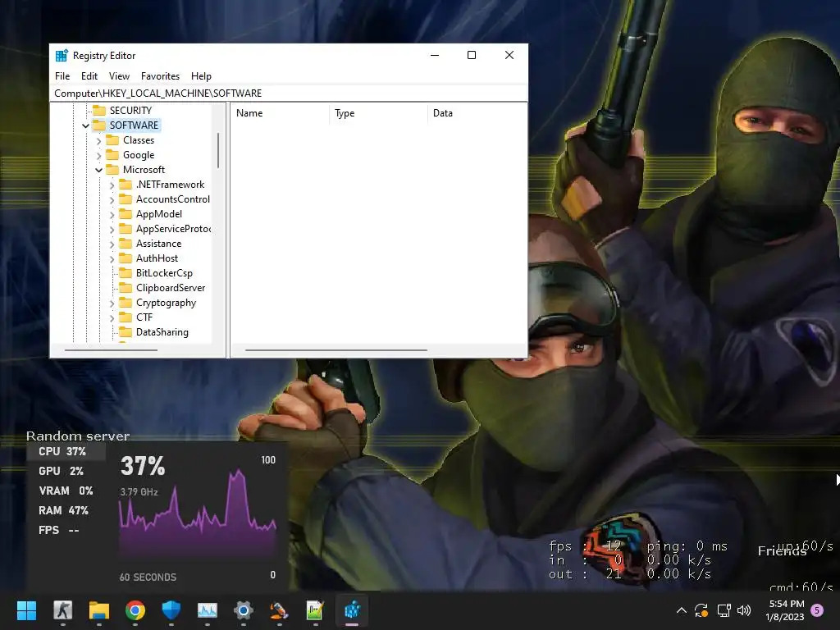840x630 pixels.
Task: Click the SECURITY folder icon
Action: [99, 111]
